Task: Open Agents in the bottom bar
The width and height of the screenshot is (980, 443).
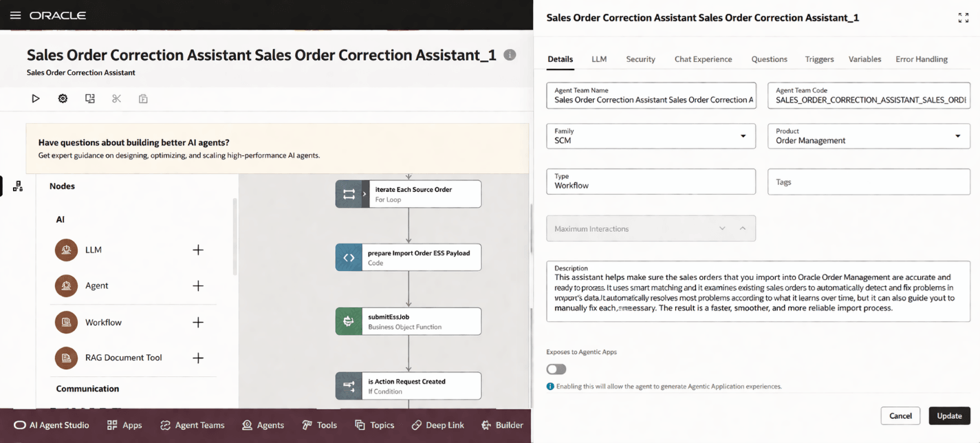Action: 263,425
